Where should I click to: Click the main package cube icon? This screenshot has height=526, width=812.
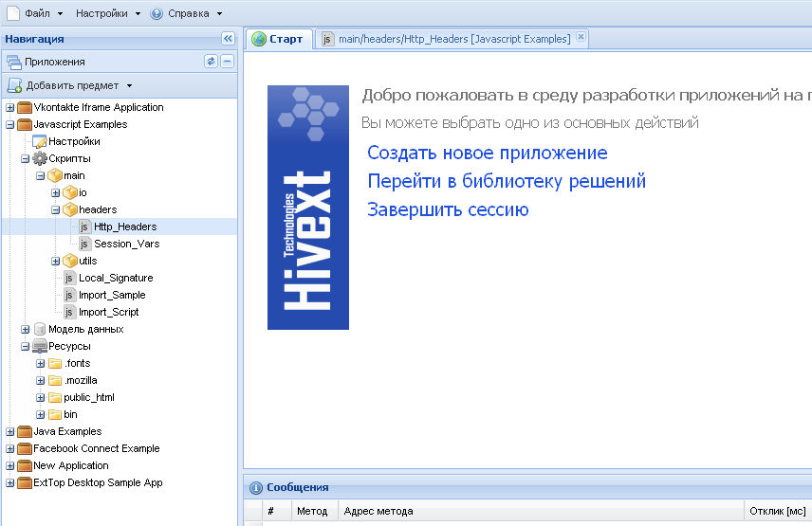click(x=55, y=176)
